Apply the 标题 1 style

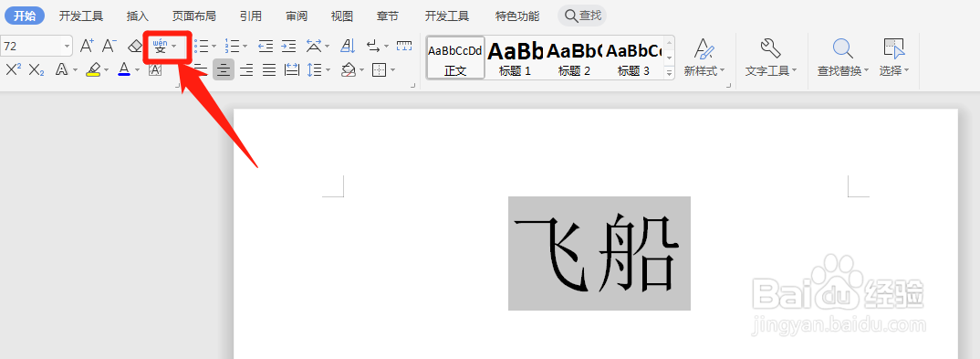[x=515, y=58]
